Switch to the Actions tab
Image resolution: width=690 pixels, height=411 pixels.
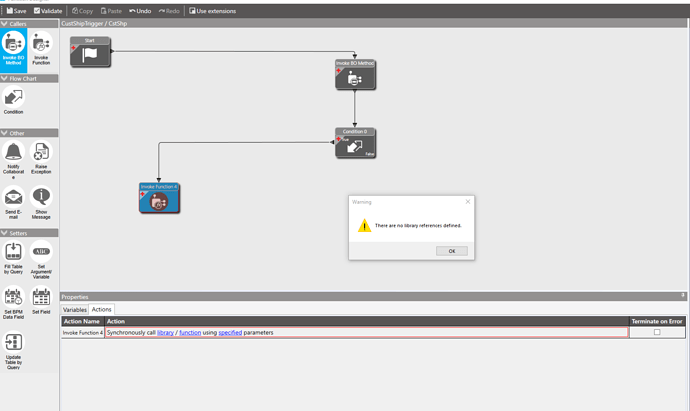(x=102, y=309)
